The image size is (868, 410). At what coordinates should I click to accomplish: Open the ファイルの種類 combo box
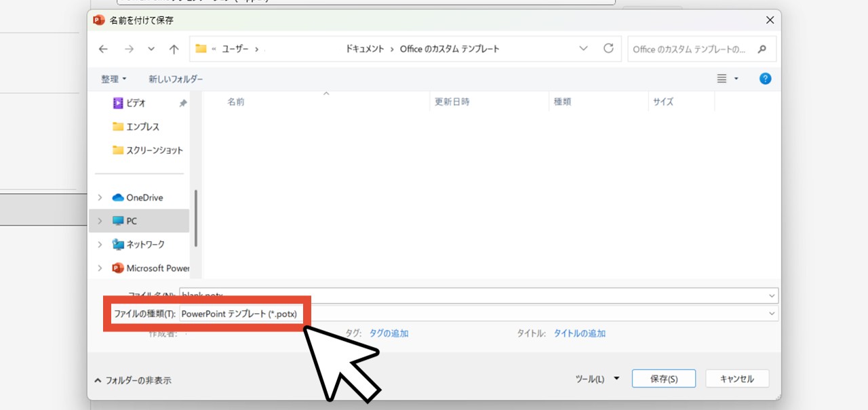[x=478, y=314]
